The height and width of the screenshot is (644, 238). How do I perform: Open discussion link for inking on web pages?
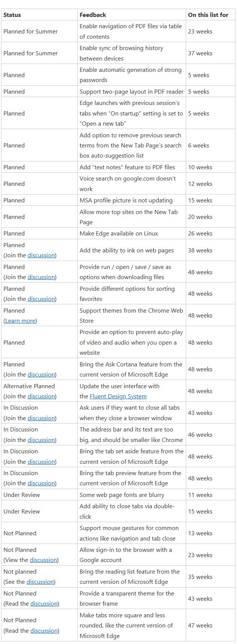pyautogui.click(x=41, y=255)
